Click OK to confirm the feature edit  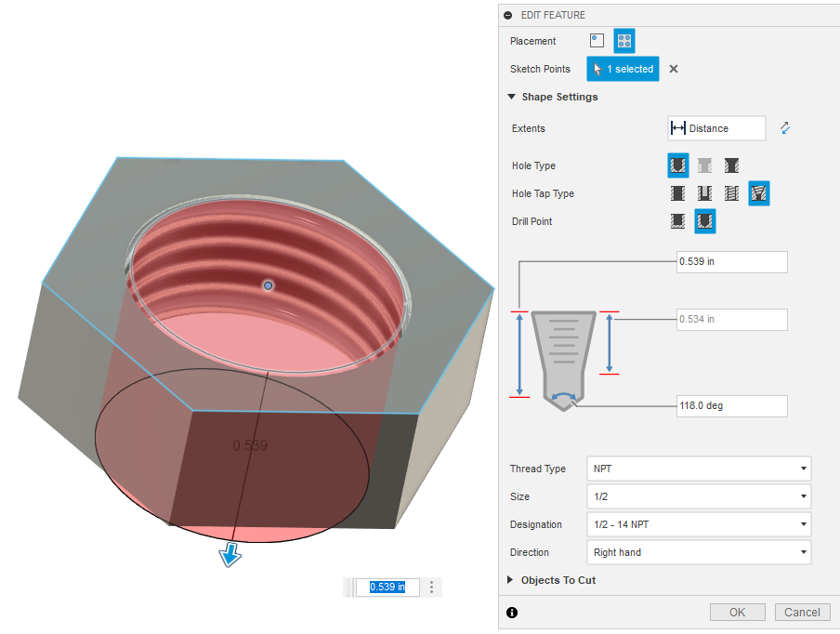tap(737, 612)
